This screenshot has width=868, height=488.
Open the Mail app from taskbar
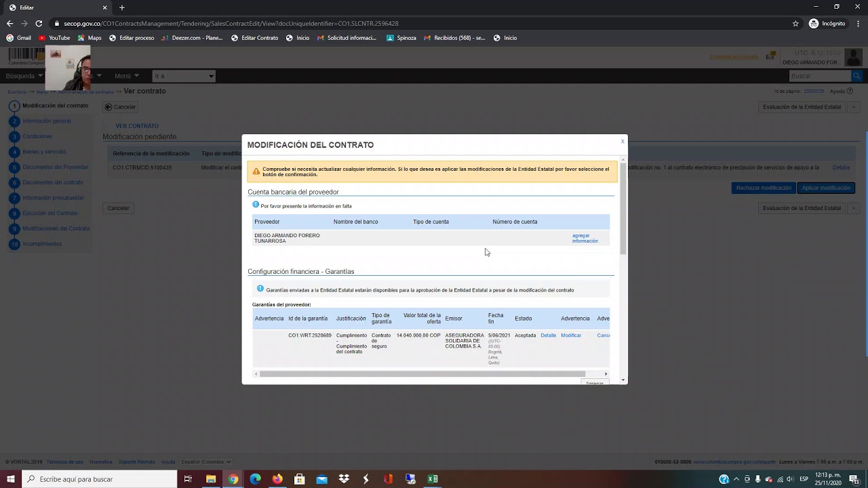[x=321, y=479]
